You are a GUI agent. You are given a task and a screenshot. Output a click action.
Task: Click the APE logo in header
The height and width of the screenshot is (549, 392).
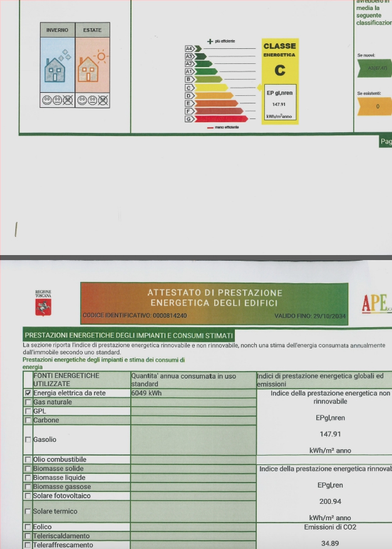coord(377,303)
